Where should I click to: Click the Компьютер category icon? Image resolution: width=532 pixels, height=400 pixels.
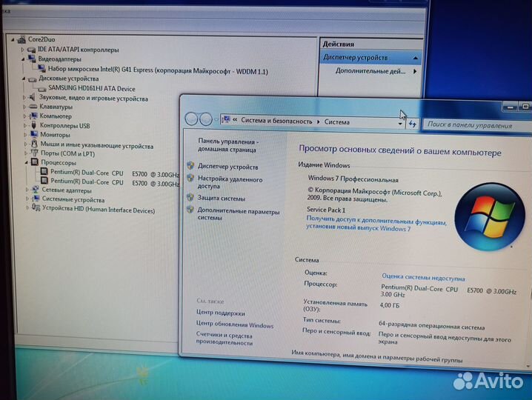[33, 116]
